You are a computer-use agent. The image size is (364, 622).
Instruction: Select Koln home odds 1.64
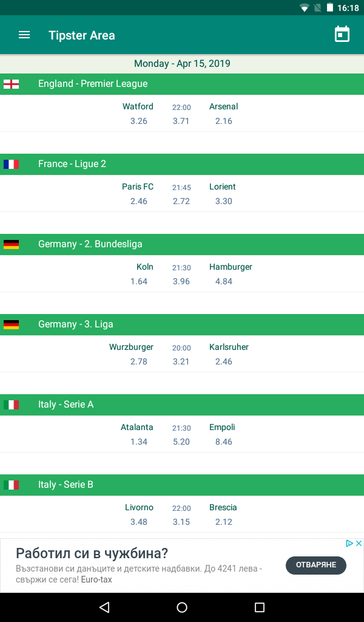pyautogui.click(x=139, y=281)
